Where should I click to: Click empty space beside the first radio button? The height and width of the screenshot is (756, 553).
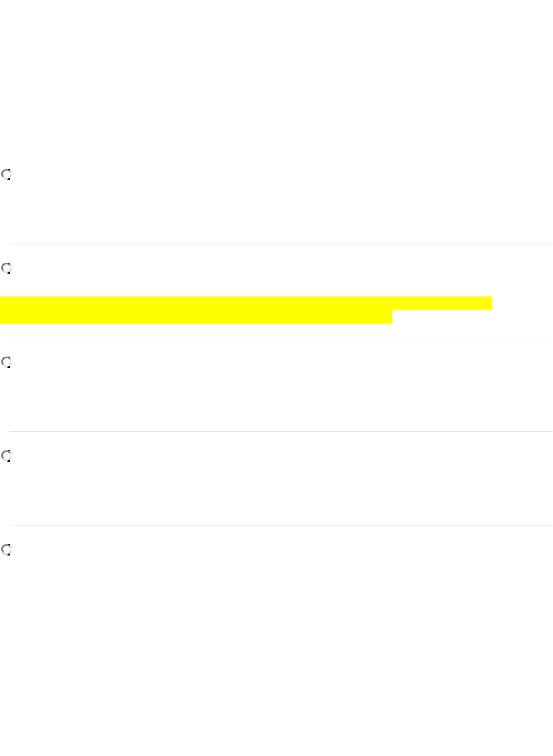click(162, 175)
